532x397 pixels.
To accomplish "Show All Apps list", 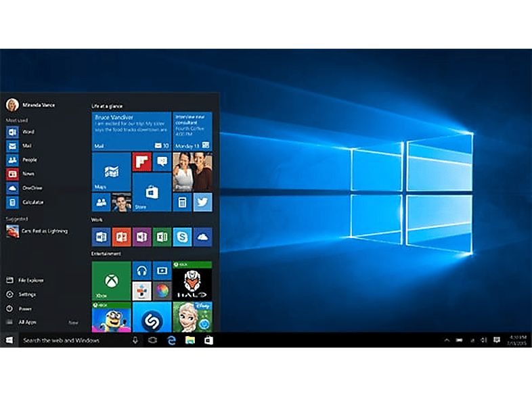I will (x=22, y=322).
